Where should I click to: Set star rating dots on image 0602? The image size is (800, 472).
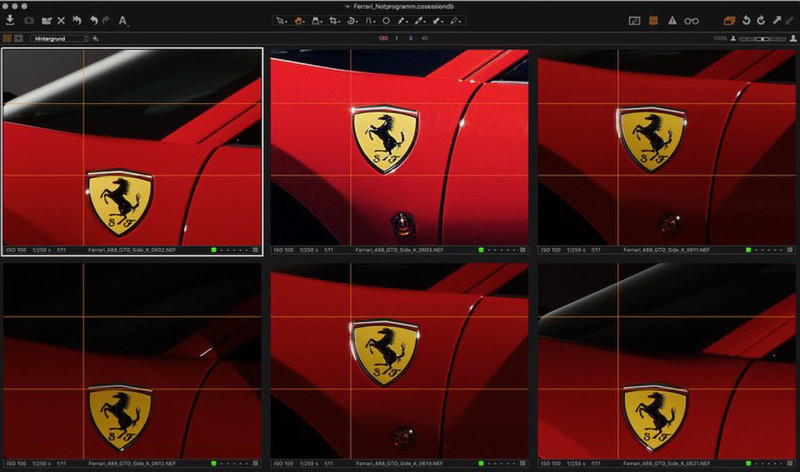click(234, 250)
